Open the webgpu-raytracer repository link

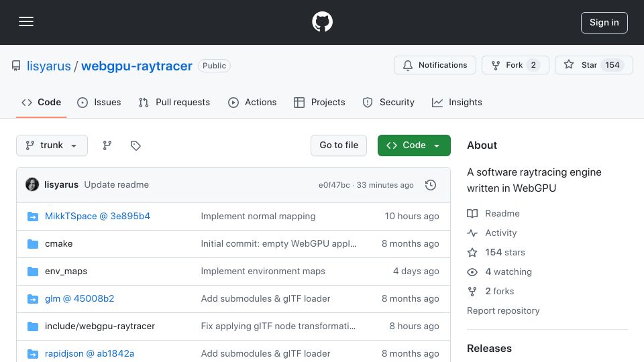click(x=137, y=66)
